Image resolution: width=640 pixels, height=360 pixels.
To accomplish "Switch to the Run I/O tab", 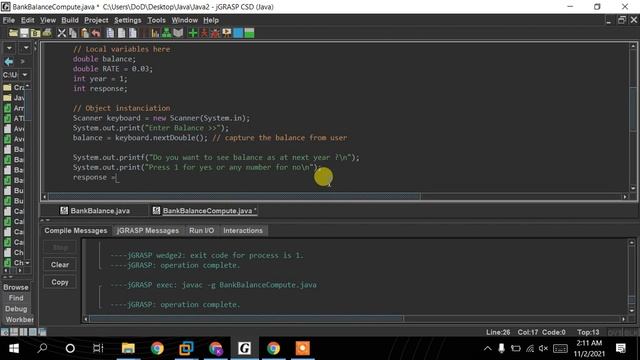I will pos(201,231).
